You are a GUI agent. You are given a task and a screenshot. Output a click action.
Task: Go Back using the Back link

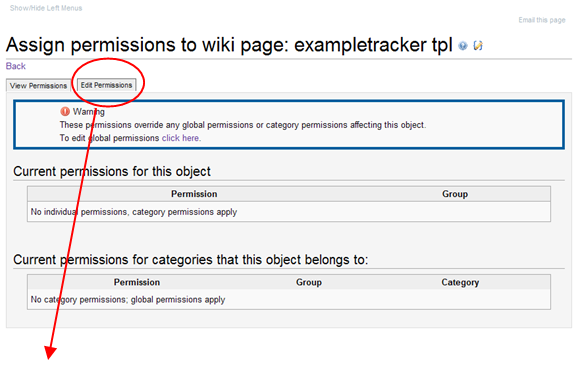pyautogui.click(x=16, y=66)
